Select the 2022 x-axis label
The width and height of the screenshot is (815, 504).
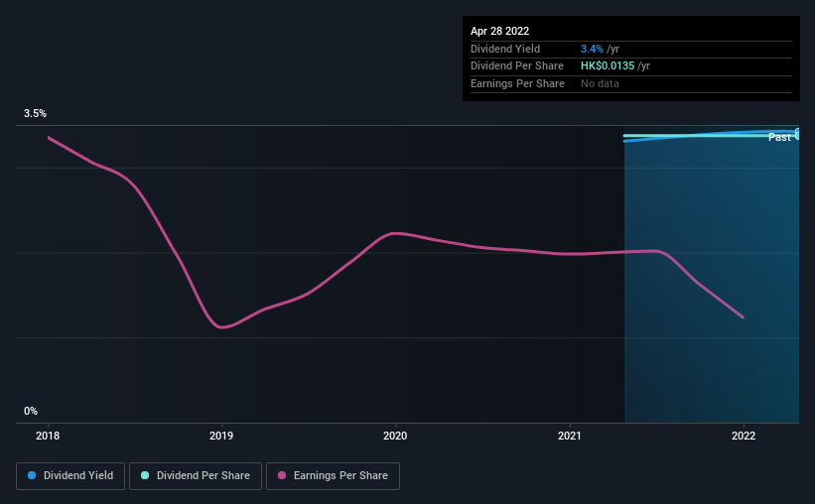pos(744,436)
